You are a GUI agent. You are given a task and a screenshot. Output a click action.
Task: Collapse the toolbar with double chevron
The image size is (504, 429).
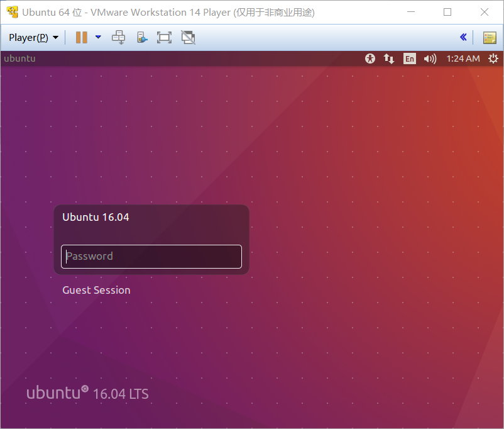[x=463, y=37]
